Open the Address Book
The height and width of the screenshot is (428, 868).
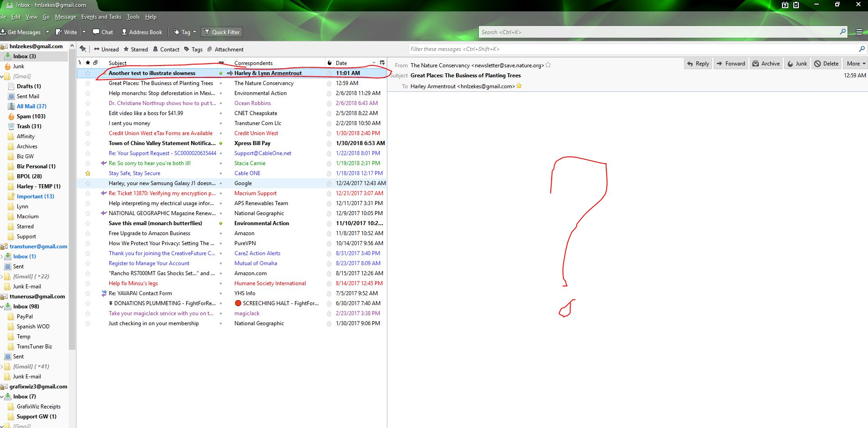pos(142,32)
